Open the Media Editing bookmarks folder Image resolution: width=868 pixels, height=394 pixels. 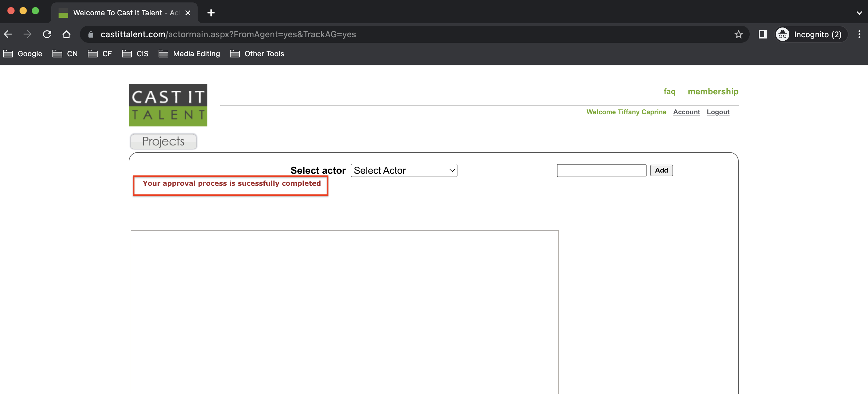click(x=189, y=54)
